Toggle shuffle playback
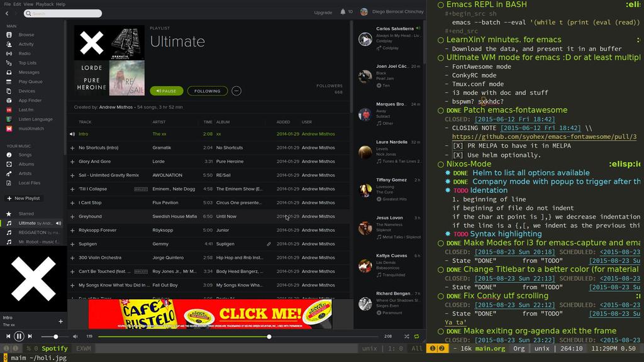The width and height of the screenshot is (644, 362). tap(407, 337)
